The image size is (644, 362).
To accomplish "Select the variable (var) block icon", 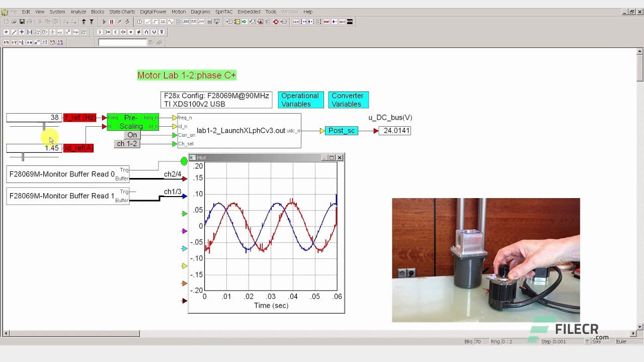I will tap(327, 22).
